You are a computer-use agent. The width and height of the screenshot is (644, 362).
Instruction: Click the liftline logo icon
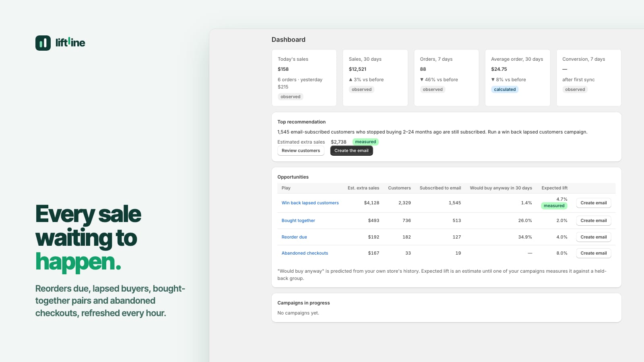43,43
